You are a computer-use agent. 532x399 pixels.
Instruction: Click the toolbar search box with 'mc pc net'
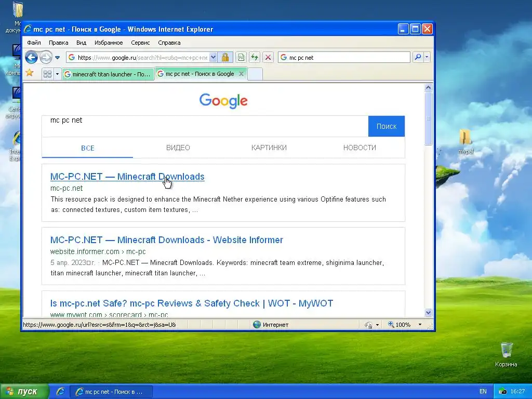click(x=344, y=57)
